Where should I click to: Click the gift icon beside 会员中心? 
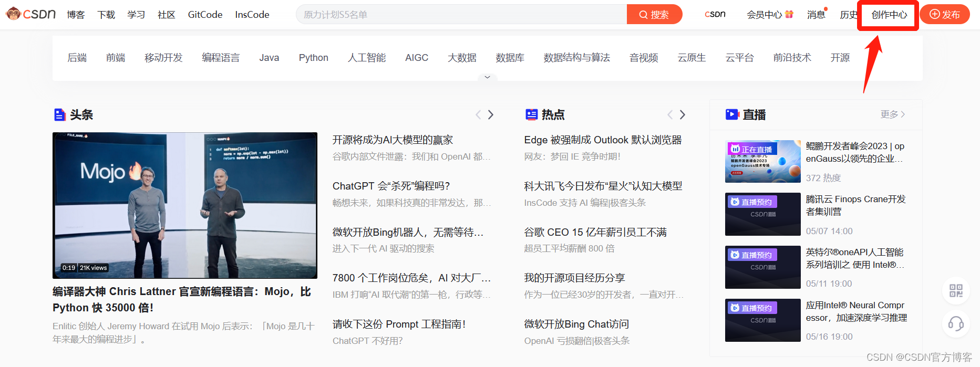(x=789, y=14)
